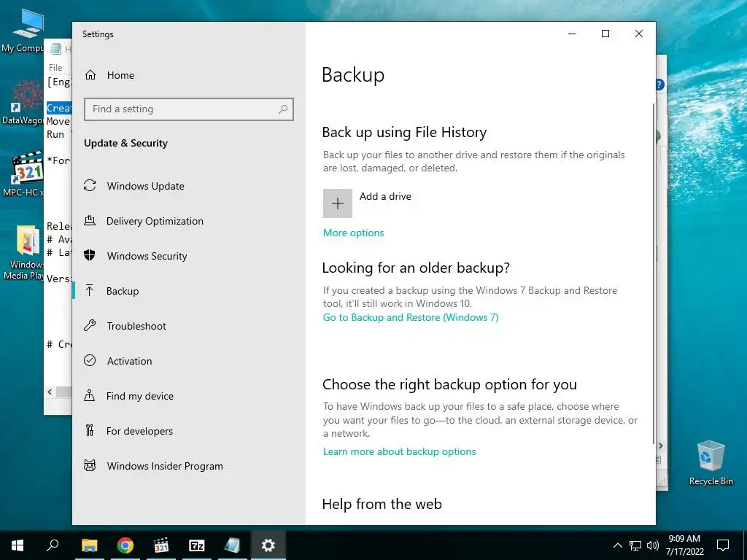Viewport: 747px width, 560px height.
Task: Open the volume speaker tray icon
Action: point(653,545)
